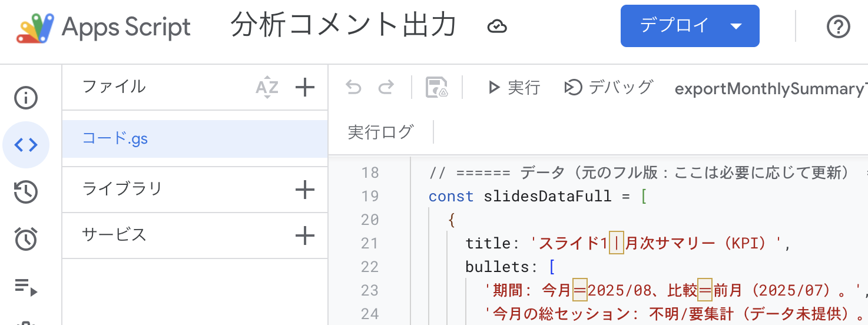Sort files alphabetically with AZ icon
The image size is (868, 325).
(267, 88)
